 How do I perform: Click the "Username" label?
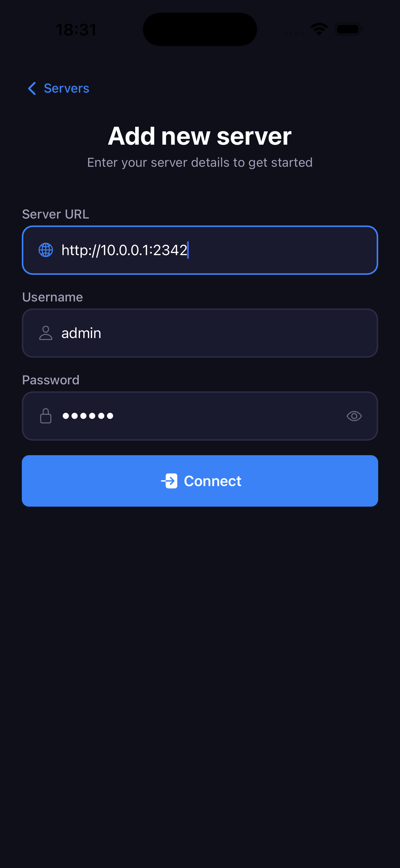(53, 297)
